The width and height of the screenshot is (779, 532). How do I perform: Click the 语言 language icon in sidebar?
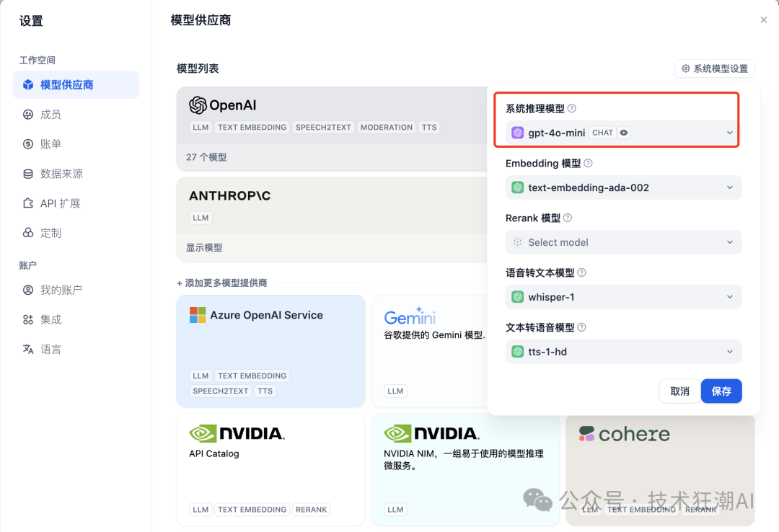(x=28, y=350)
